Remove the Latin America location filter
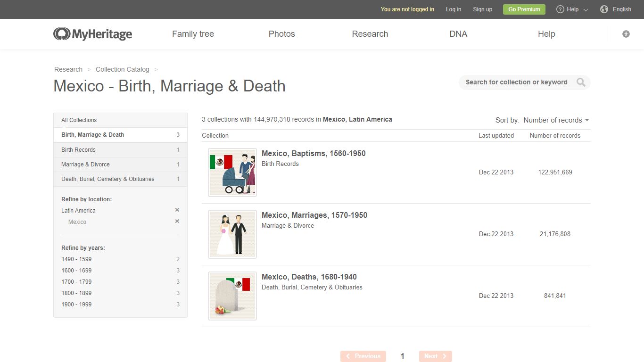The width and height of the screenshot is (644, 362). [x=177, y=210]
